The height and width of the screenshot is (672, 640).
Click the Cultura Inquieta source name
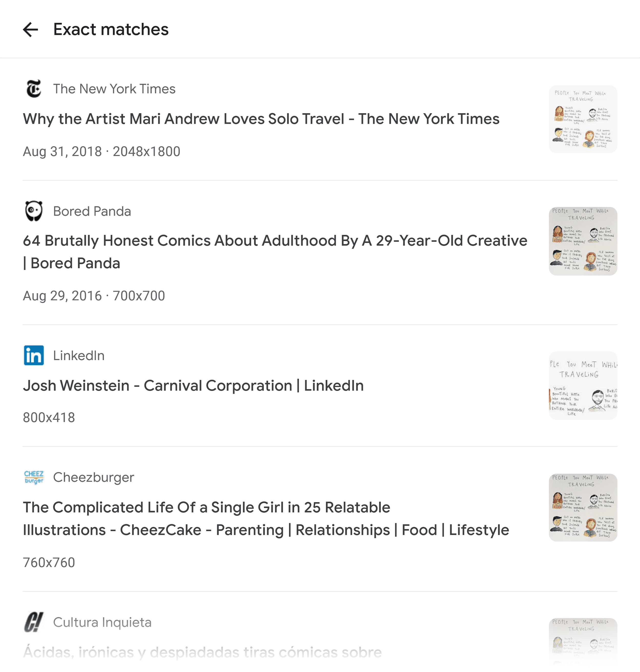tap(102, 622)
